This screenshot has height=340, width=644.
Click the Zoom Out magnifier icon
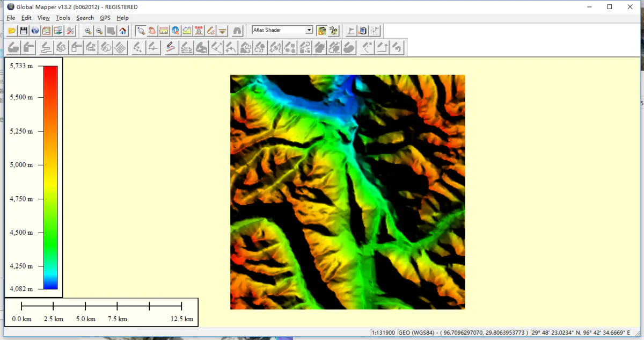point(100,31)
